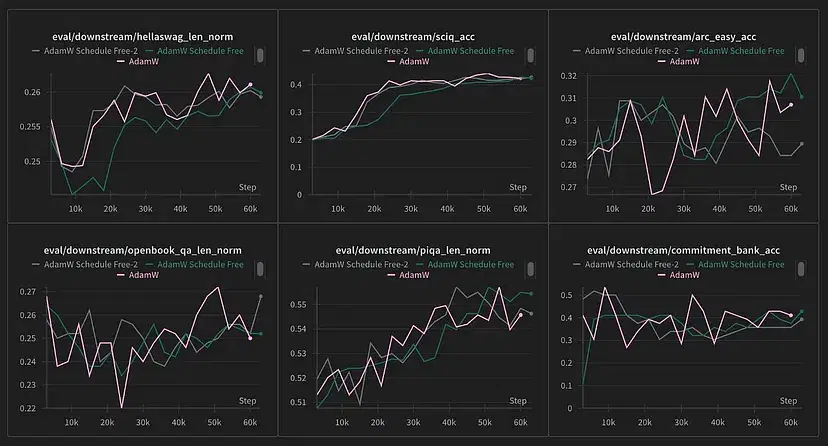Click gray endpoint marker in openbook_qa_len_norm chart
This screenshot has width=828, height=446.
click(x=260, y=296)
